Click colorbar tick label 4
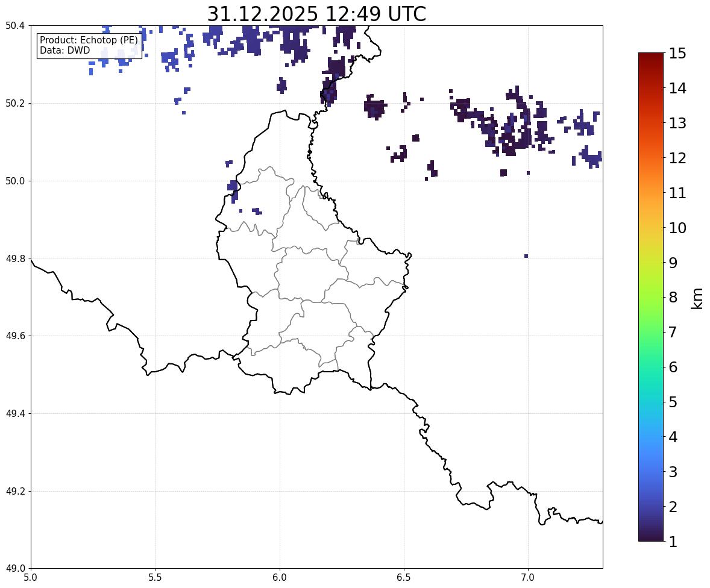The width and height of the screenshot is (710, 588). (x=673, y=437)
